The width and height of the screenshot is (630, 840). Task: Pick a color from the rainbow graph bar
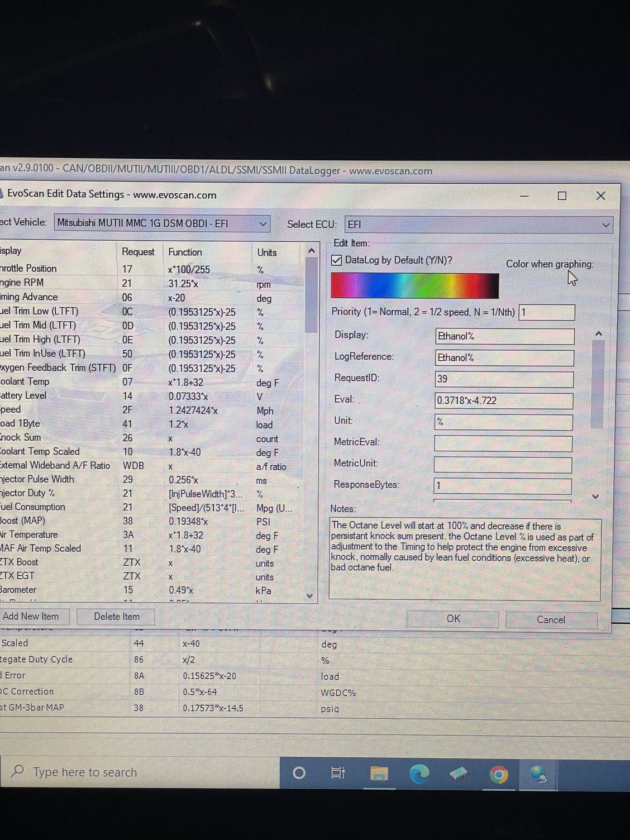click(x=414, y=286)
